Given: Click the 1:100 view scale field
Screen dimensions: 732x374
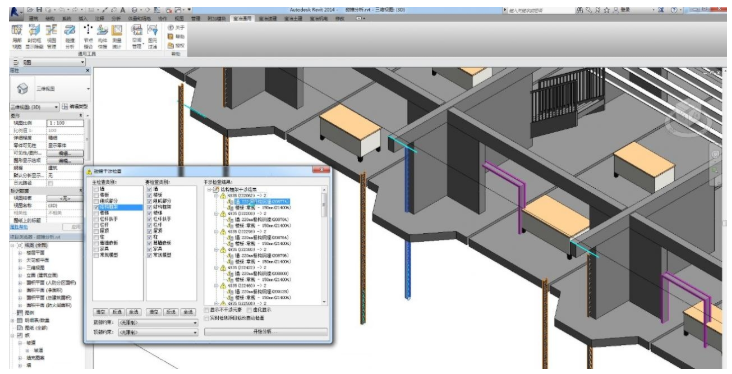Looking at the screenshot, I should tap(65, 123).
